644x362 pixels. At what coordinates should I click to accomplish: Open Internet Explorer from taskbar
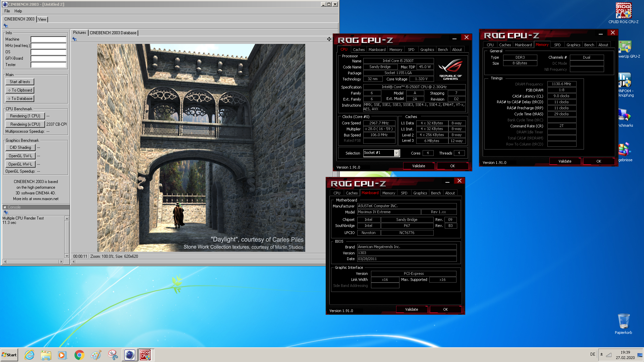[30, 355]
